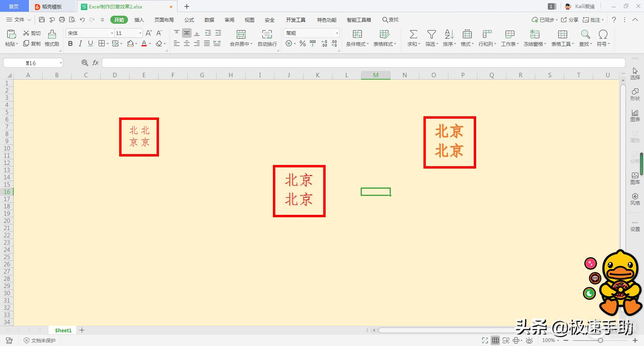Decrease font size with A- icon
Screen dimensions: 644x346
[x=159, y=33]
